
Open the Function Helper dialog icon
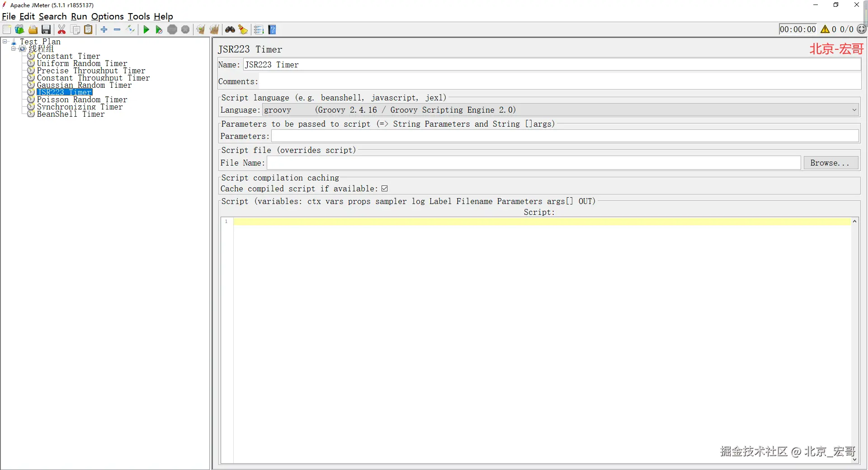(x=259, y=30)
